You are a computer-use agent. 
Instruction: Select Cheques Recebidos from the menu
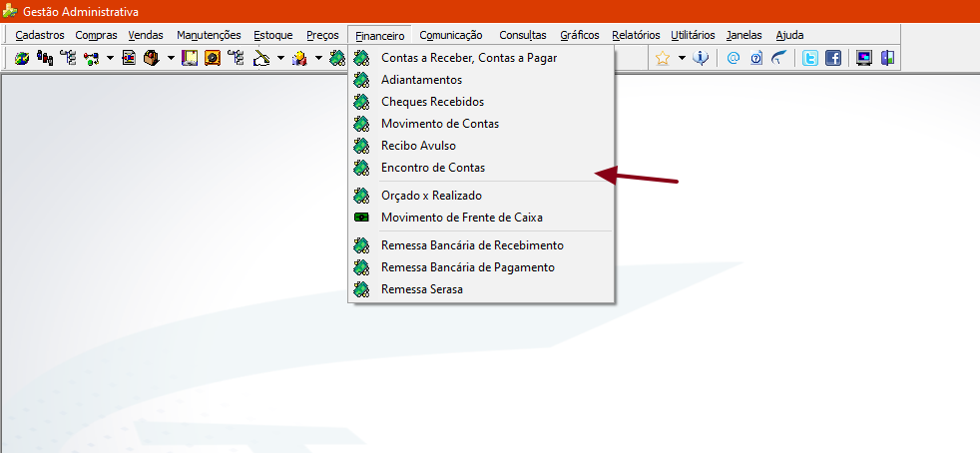481,102
